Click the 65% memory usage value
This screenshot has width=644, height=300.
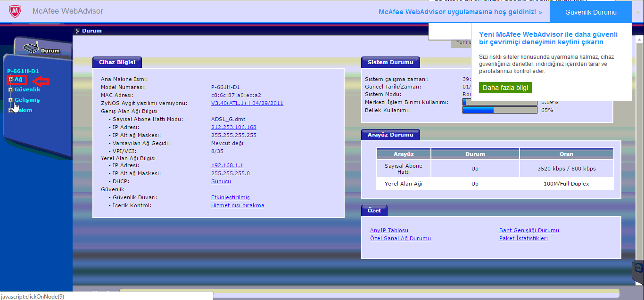[547, 110]
